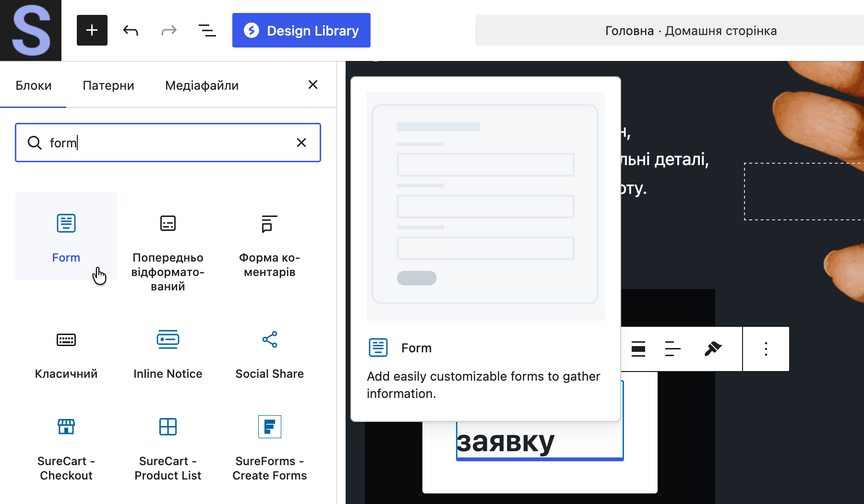Viewport: 864px width, 504px height.
Task: Insert the Класичний block
Action: tap(66, 352)
